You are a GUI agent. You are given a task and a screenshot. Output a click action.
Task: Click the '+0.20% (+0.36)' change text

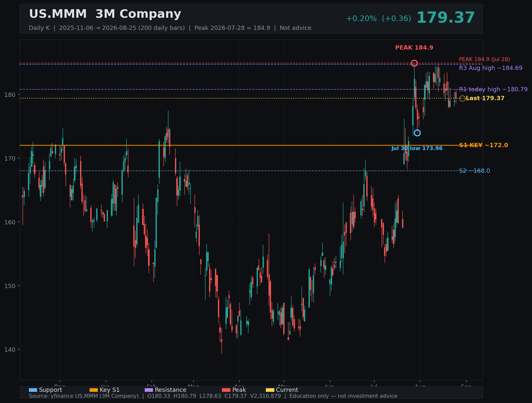tap(378, 19)
